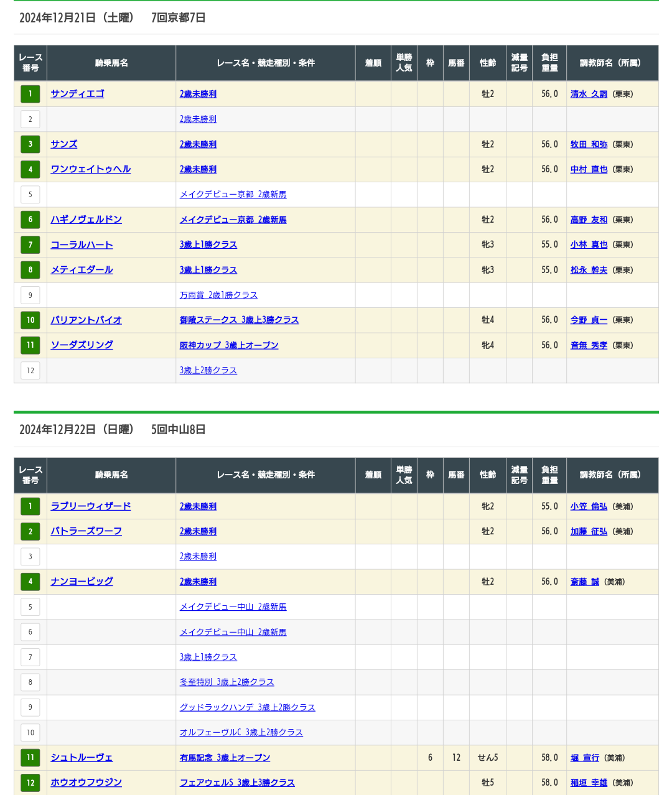Open horse link ラブリーウィザード
Image resolution: width=672 pixels, height=795 pixels.
91,506
